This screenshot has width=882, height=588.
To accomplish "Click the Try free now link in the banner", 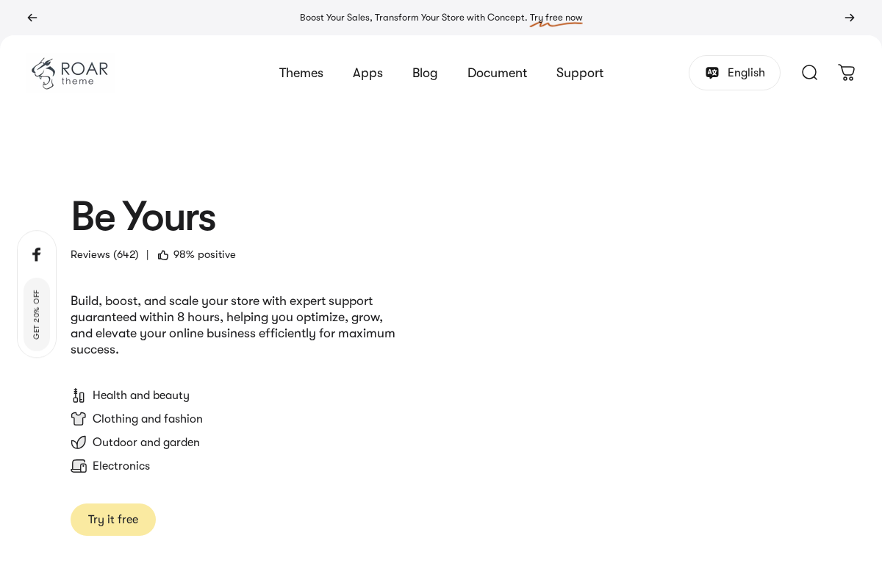I will click(556, 18).
